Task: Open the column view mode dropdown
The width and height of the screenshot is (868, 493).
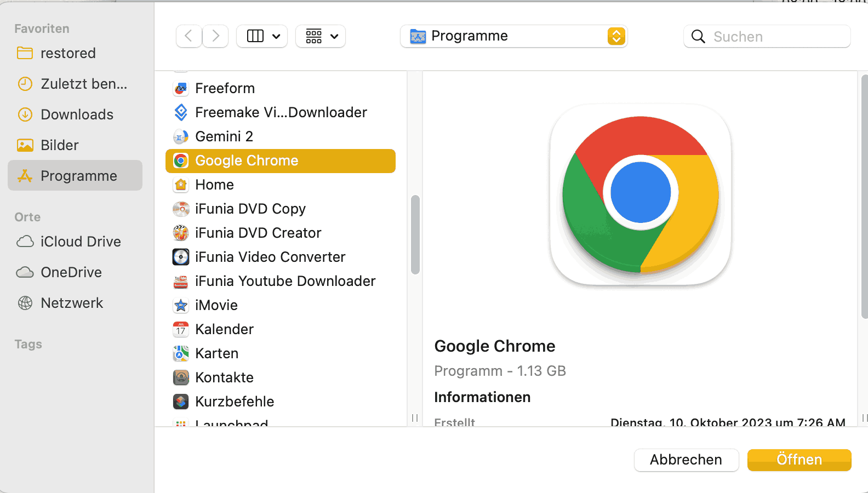Action: tap(262, 36)
